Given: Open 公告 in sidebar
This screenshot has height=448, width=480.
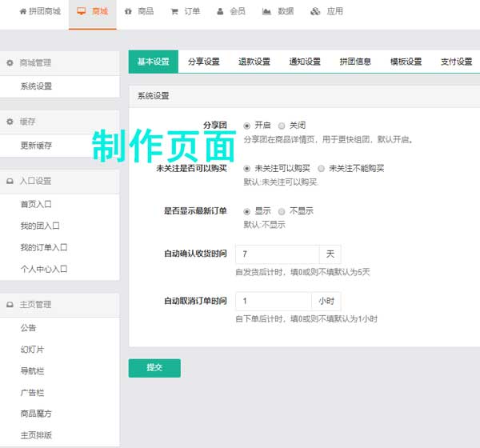Looking at the screenshot, I should (x=28, y=328).
